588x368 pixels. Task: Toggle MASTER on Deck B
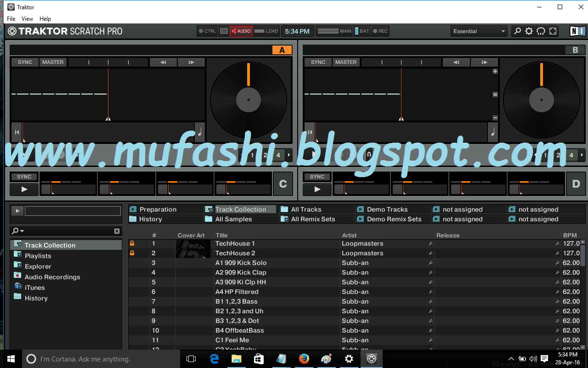pyautogui.click(x=346, y=62)
